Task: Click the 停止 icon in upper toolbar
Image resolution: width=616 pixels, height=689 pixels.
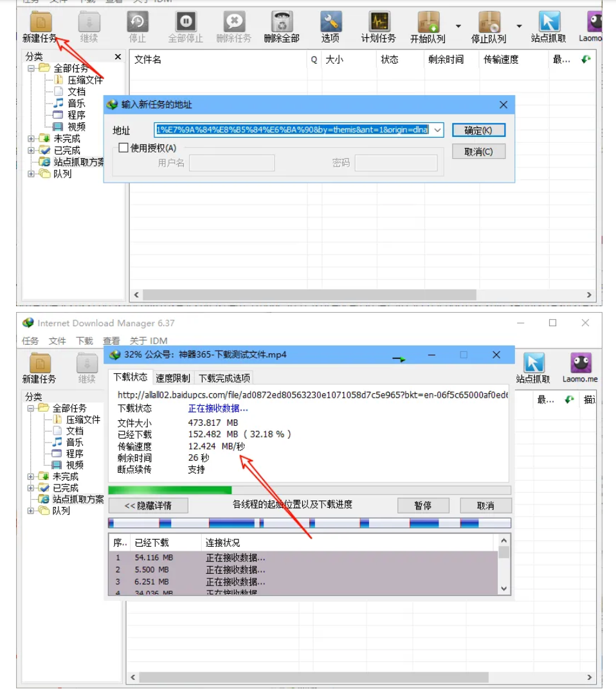Action: 138,22
